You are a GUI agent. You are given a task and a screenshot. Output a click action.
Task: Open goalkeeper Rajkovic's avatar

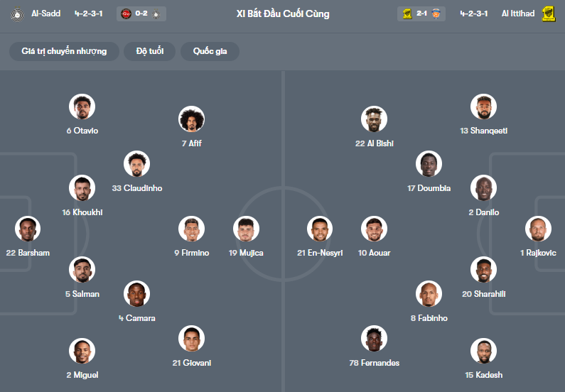[538, 229]
